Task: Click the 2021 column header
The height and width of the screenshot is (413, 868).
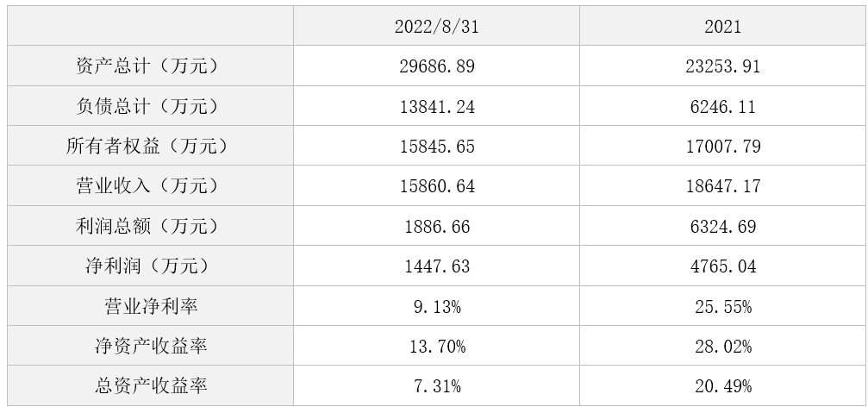Action: click(722, 27)
